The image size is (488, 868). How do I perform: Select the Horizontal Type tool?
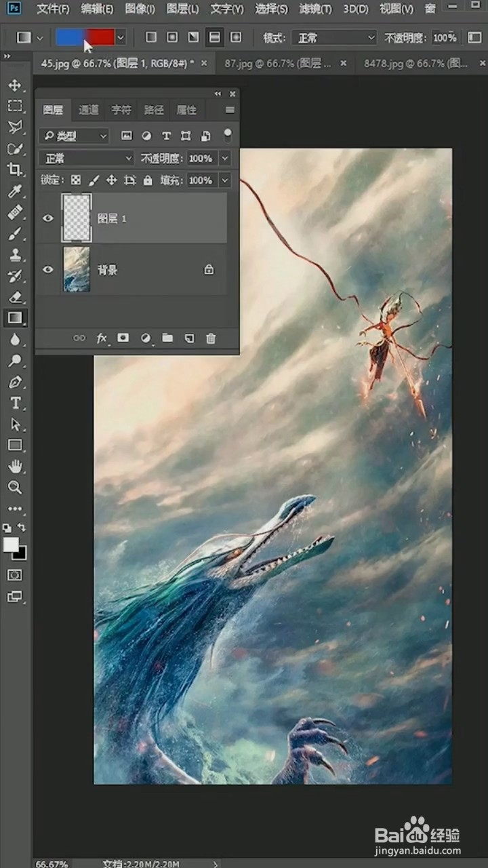coord(15,403)
